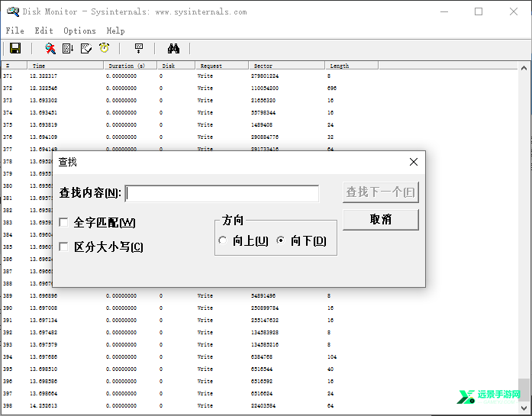The image size is (532, 416).
Task: Click the Write request in row 398
Action: point(205,406)
